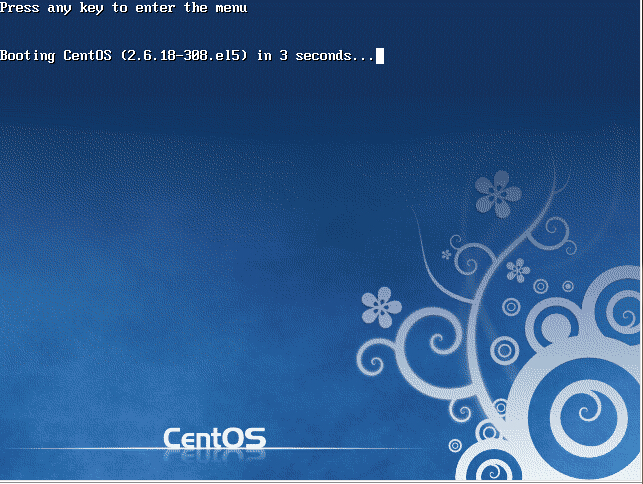Click the CentOS logo wordmark
This screenshot has height=484, width=643.
(x=214, y=438)
